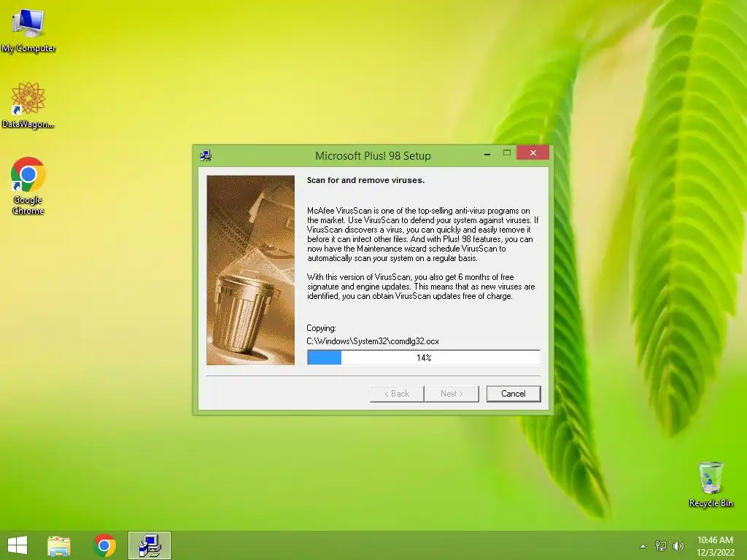This screenshot has width=747, height=560.
Task: Open the My Computer desktop icon
Action: coord(28,31)
